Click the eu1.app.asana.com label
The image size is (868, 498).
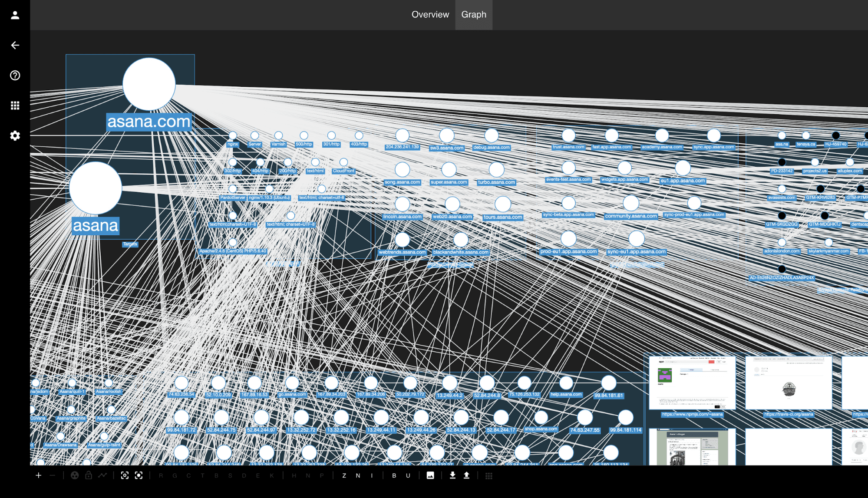click(683, 181)
